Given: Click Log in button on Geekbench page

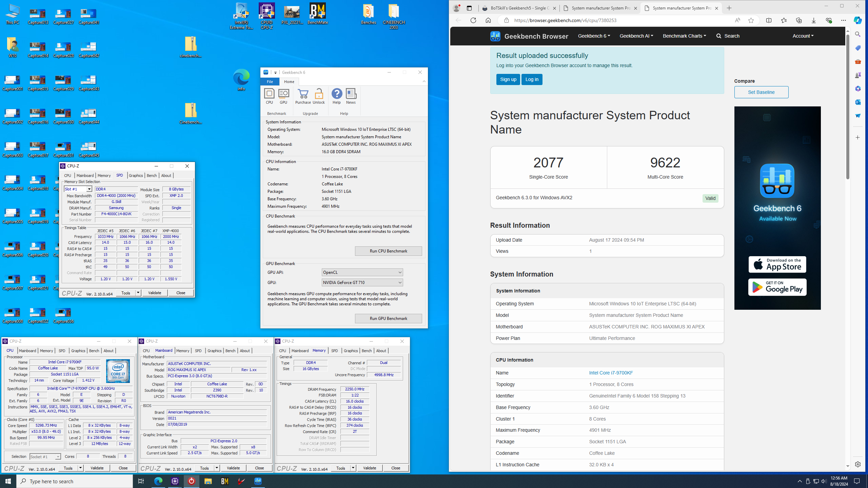Looking at the screenshot, I should click(532, 79).
